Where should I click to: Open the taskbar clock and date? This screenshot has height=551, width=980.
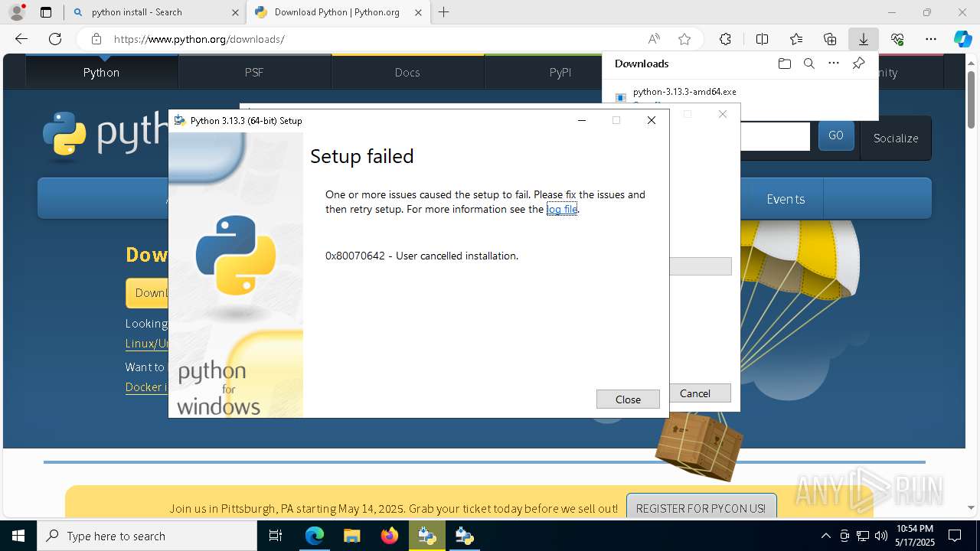[915, 536]
